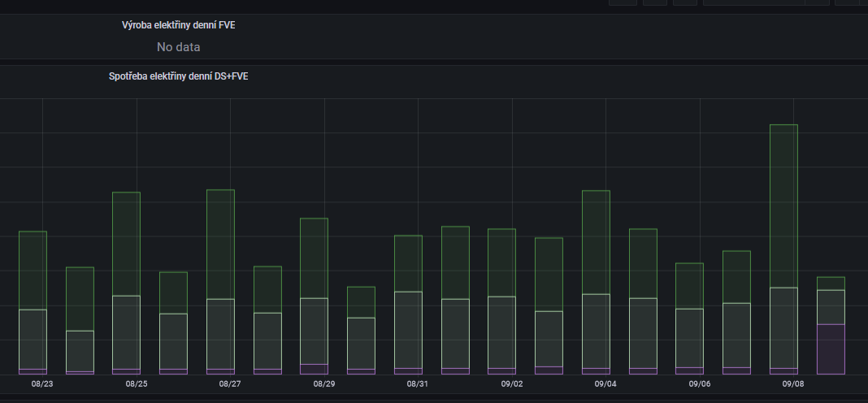Viewport: 868px width, 403px height.
Task: Click the gray bar segment at 09/02
Action: 501,331
